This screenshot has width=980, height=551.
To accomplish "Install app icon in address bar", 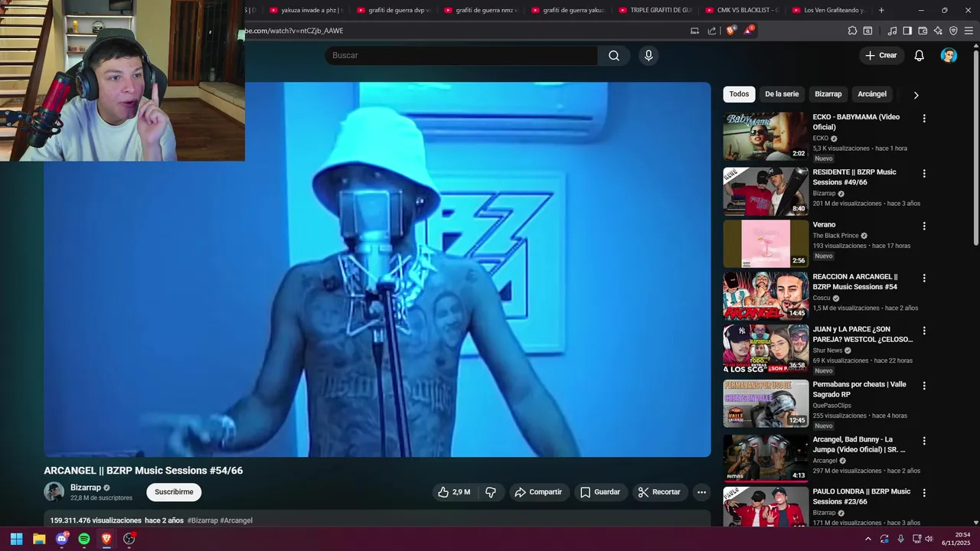I will click(694, 31).
